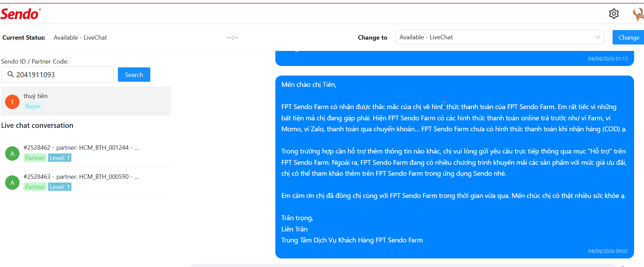Click green A avatar for chat #2528462
The image size is (644, 267).
point(12,153)
